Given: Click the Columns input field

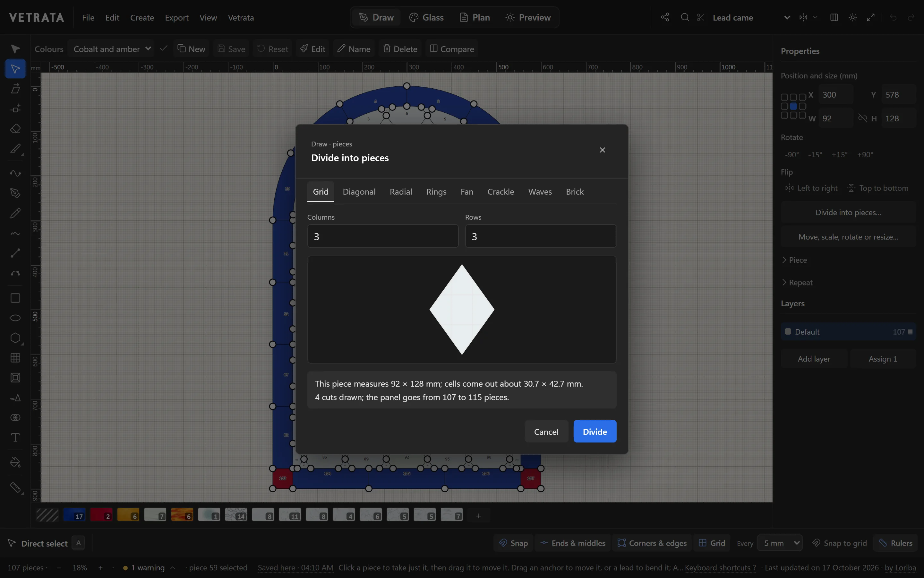Looking at the screenshot, I should click(x=383, y=236).
